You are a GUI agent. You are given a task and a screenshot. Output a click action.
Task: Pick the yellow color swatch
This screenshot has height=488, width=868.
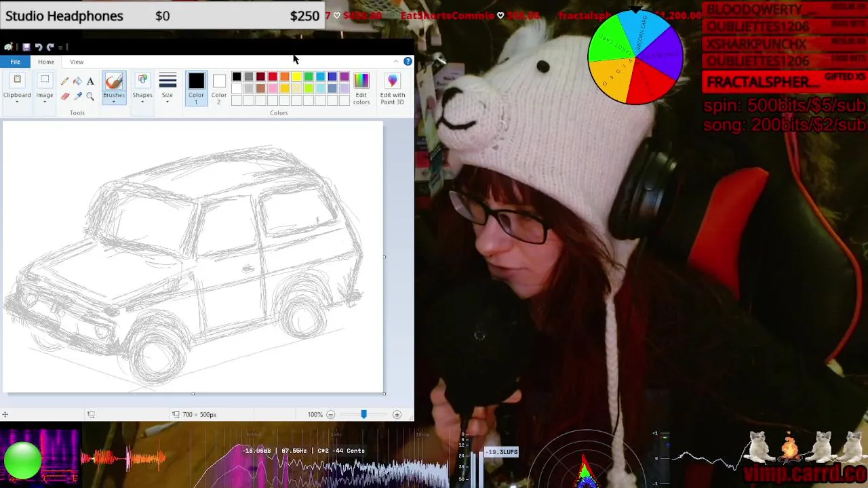(x=296, y=77)
